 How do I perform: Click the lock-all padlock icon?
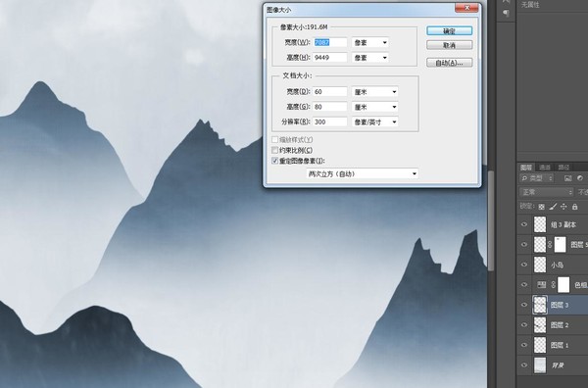(575, 207)
